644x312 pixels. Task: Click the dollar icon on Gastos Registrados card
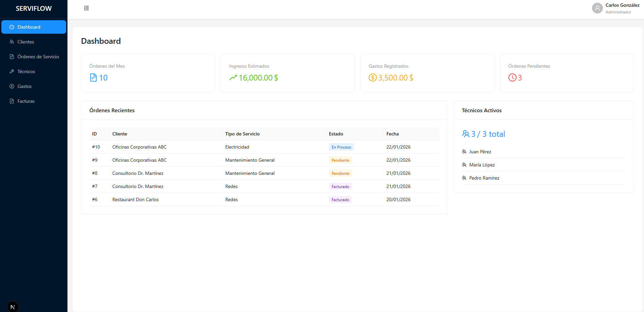(372, 77)
